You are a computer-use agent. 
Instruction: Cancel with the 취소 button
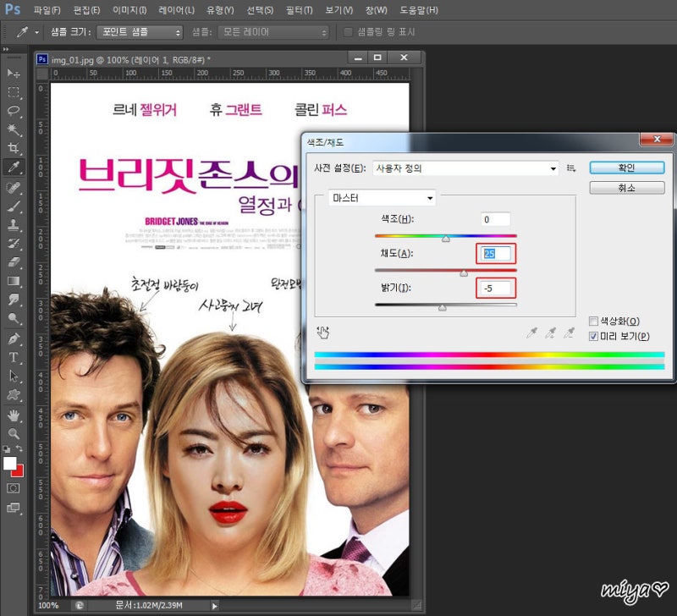click(627, 188)
